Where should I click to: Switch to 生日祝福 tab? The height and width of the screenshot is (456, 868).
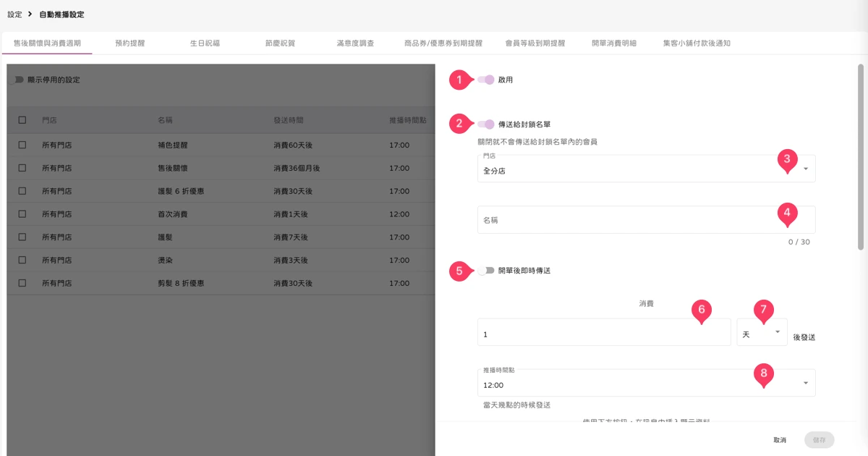point(205,43)
